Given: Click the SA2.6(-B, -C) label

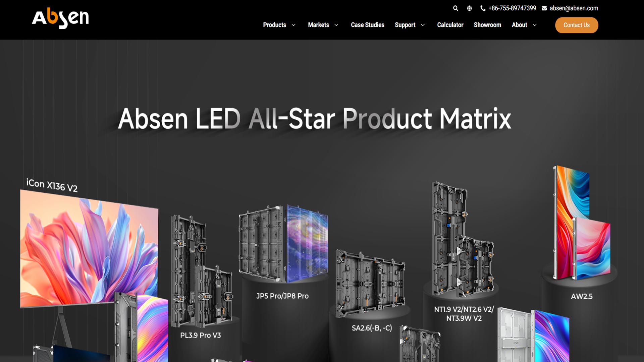Looking at the screenshot, I should (x=372, y=328).
